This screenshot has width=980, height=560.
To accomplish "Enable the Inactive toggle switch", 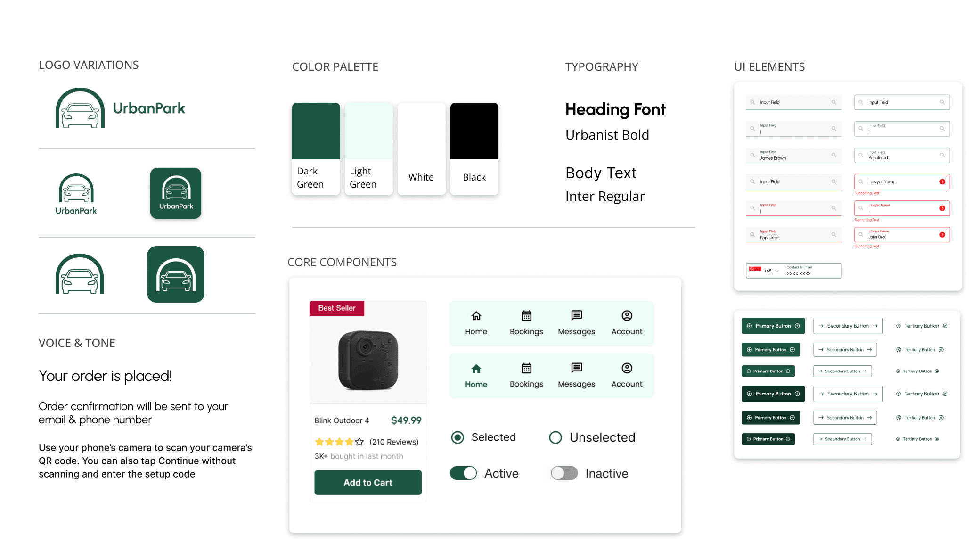I will (564, 473).
